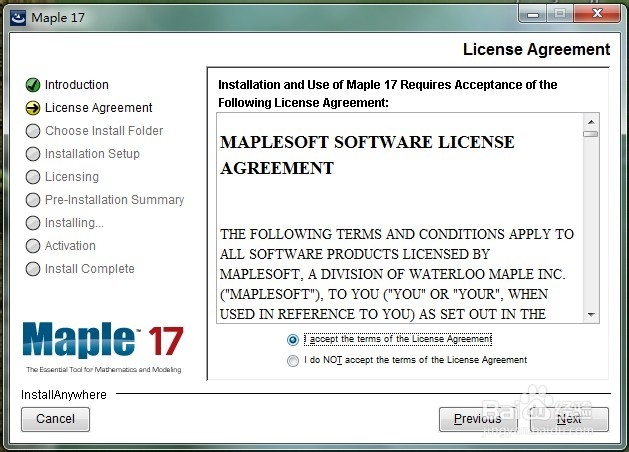Click "The Essential Tool for Mathematics" tagline
The image size is (629, 452).
click(x=103, y=370)
